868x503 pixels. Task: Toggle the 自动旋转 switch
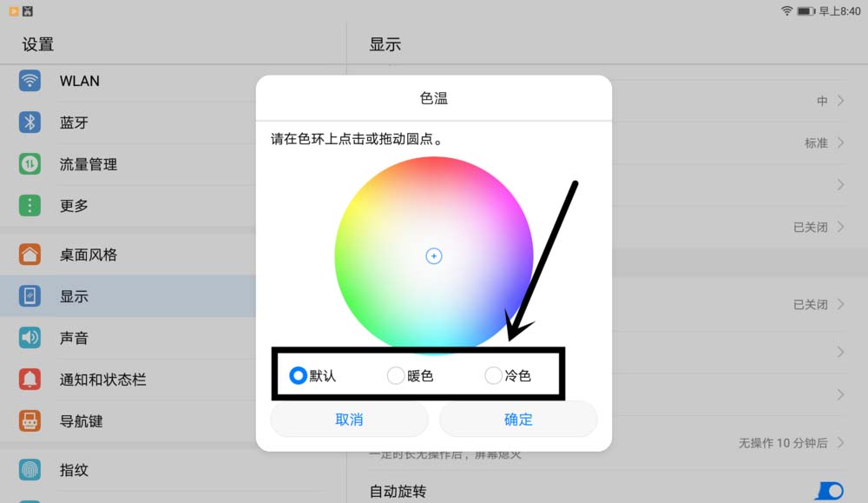(829, 491)
